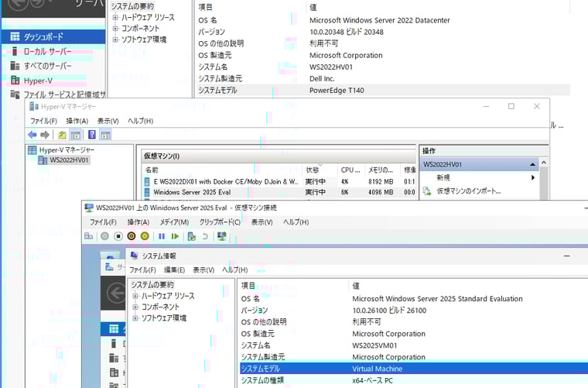Open クリップボード(C) menu in VM connection window
Image resolution: width=588 pixels, height=388 pixels.
click(x=220, y=222)
